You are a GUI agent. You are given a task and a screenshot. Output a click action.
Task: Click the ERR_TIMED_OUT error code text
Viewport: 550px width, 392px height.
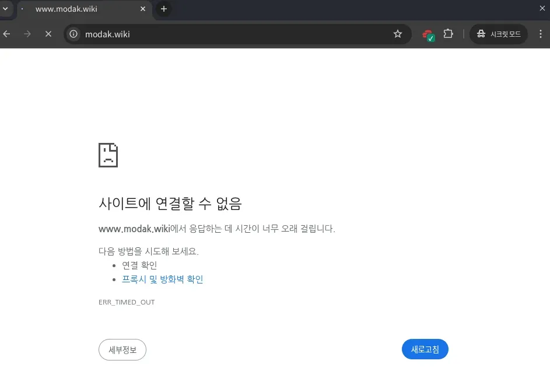[x=127, y=302]
